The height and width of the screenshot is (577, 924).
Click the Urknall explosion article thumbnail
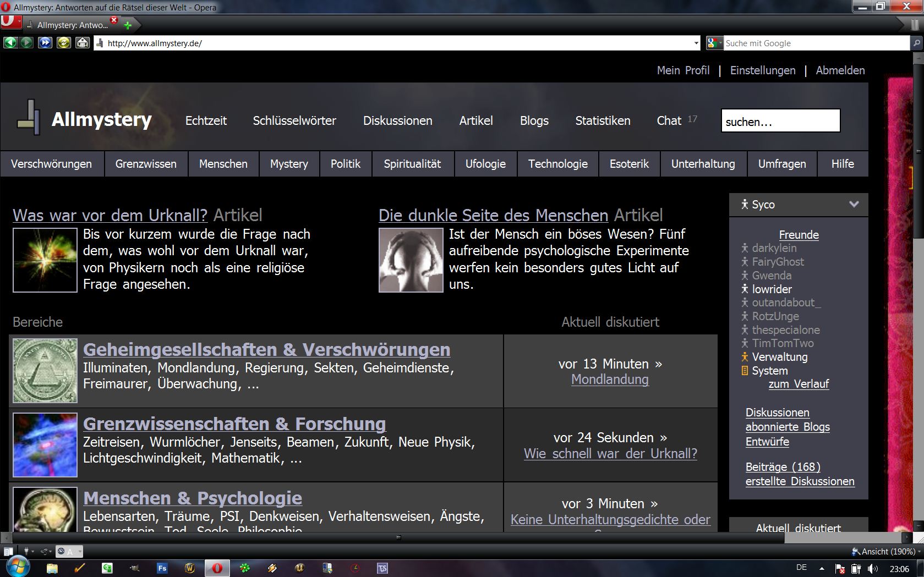45,260
